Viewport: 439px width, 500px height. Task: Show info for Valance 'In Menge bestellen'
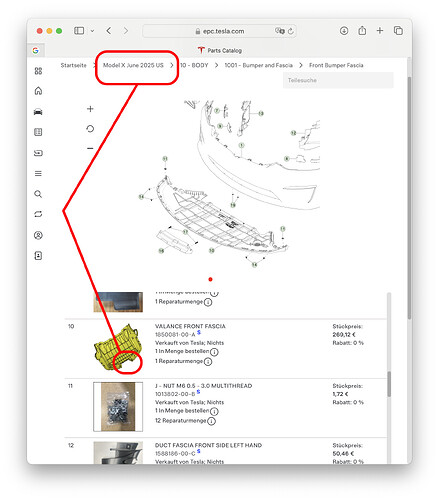pos(214,352)
